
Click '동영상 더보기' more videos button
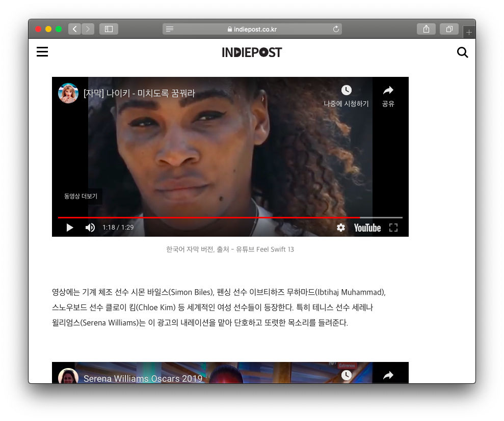(x=81, y=196)
